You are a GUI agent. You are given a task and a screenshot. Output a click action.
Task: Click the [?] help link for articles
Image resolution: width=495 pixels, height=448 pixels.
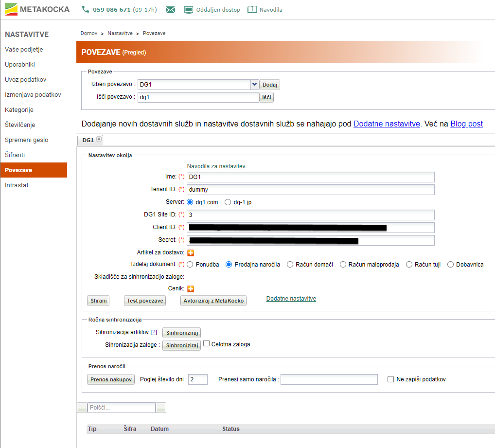(154, 332)
